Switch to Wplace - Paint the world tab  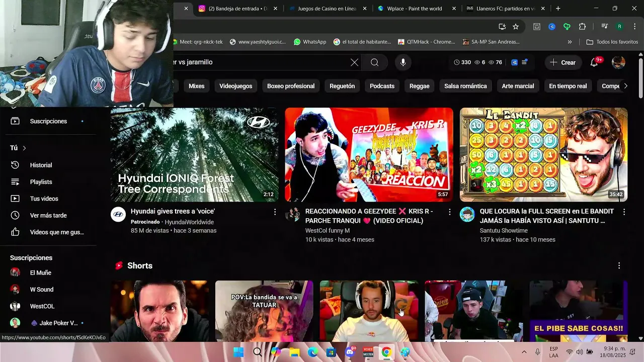click(x=415, y=9)
